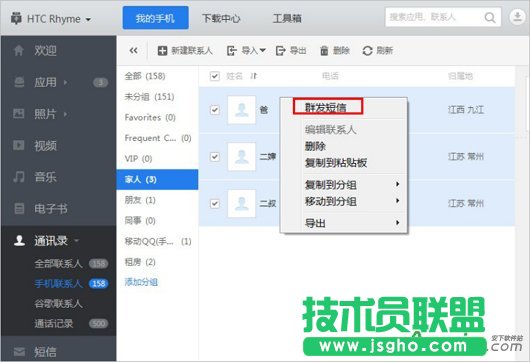Open 谷歌联系人 in the sidebar

[x=58, y=303]
